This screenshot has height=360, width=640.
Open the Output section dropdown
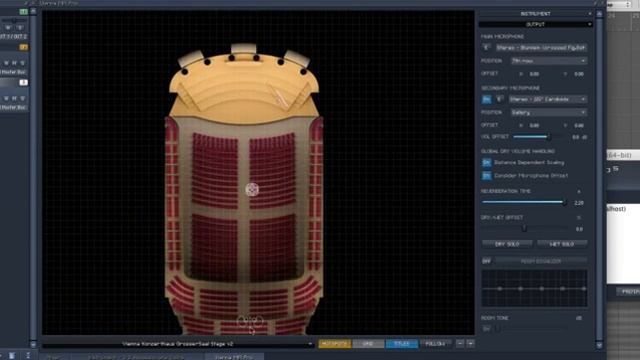pos(536,24)
